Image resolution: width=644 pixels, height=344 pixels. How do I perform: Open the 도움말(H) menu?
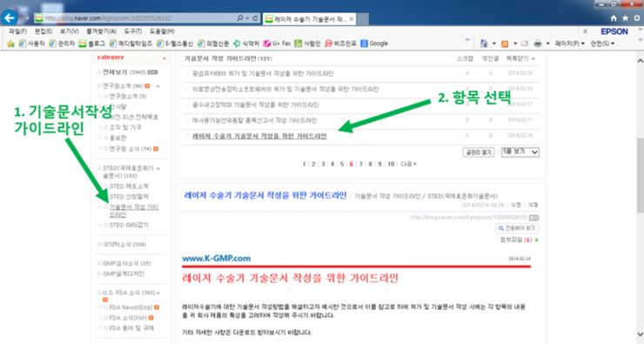pos(162,31)
